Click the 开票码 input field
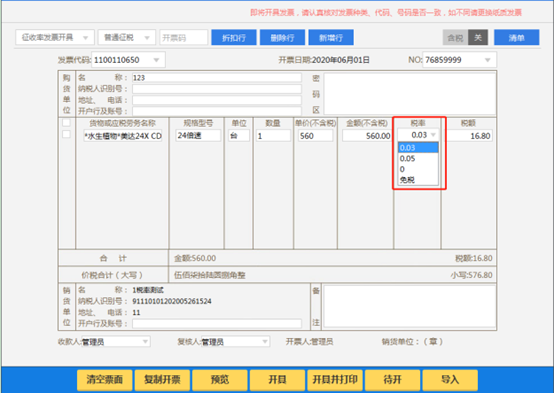The image size is (554, 393). 183,37
